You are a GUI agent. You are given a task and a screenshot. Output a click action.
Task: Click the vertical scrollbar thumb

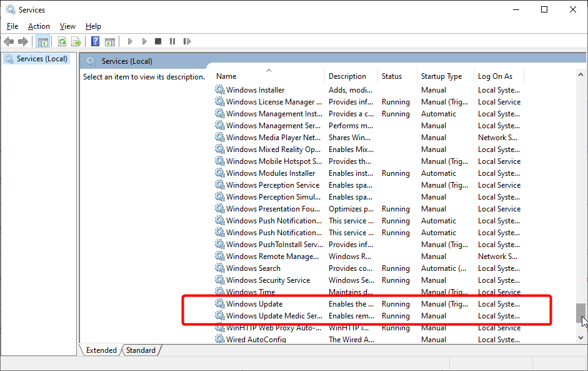click(581, 313)
